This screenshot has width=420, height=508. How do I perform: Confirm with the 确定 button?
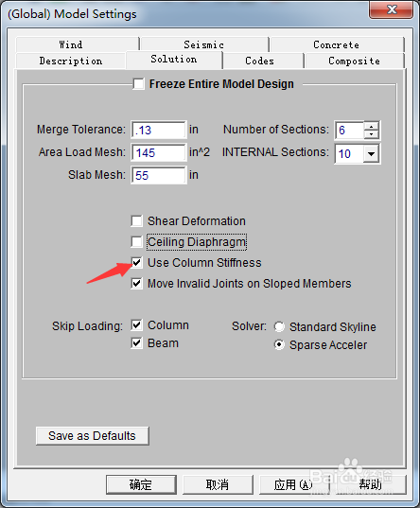coord(141,484)
